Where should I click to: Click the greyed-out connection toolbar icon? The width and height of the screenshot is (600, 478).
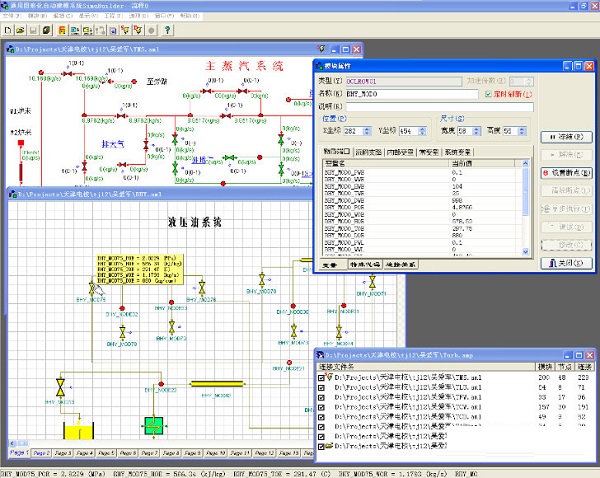pyautogui.click(x=100, y=30)
